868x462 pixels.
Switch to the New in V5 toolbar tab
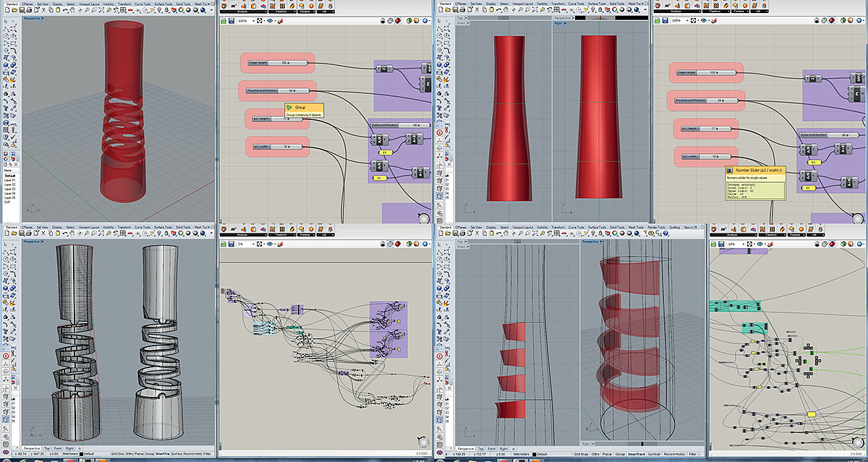click(692, 227)
